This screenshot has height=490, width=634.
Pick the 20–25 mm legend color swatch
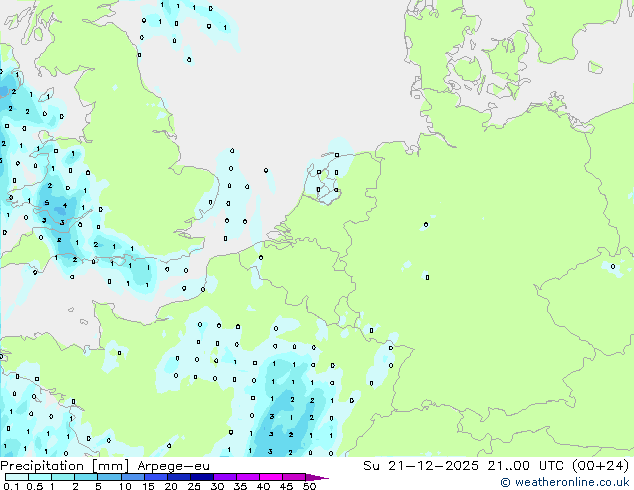179,477
